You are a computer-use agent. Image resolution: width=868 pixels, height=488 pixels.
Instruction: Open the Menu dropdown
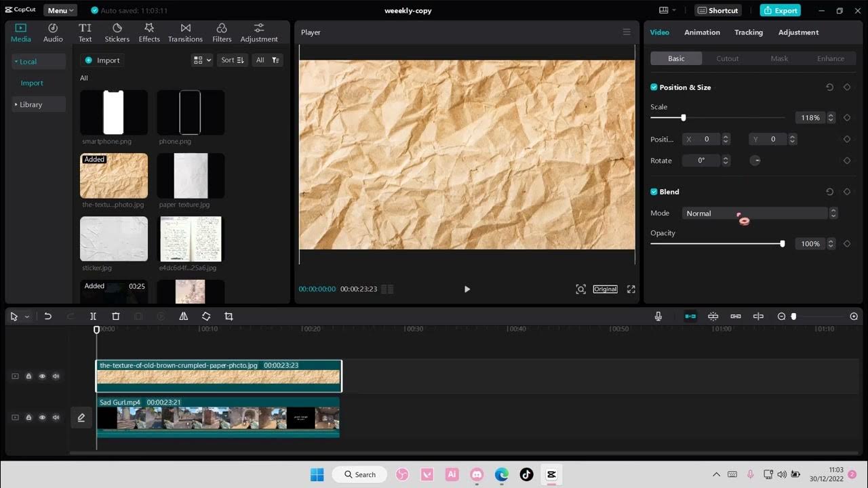[x=60, y=10]
